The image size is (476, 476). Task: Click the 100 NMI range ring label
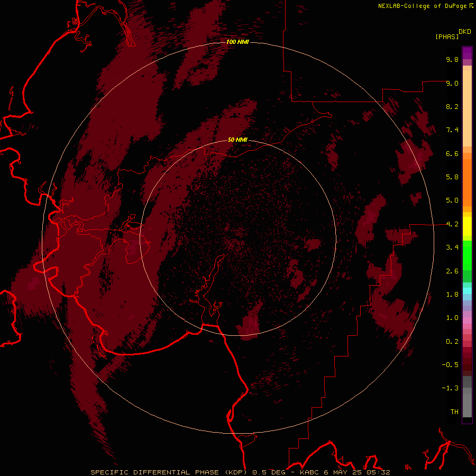pyautogui.click(x=237, y=42)
